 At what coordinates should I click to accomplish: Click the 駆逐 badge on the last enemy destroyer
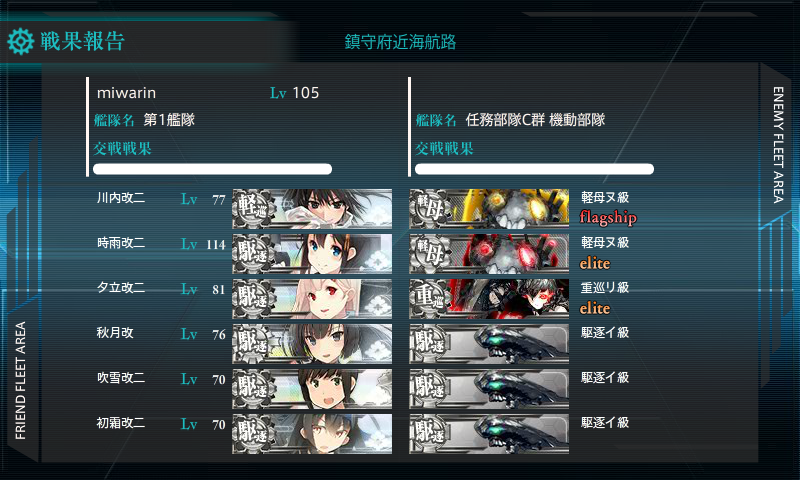[431, 434]
